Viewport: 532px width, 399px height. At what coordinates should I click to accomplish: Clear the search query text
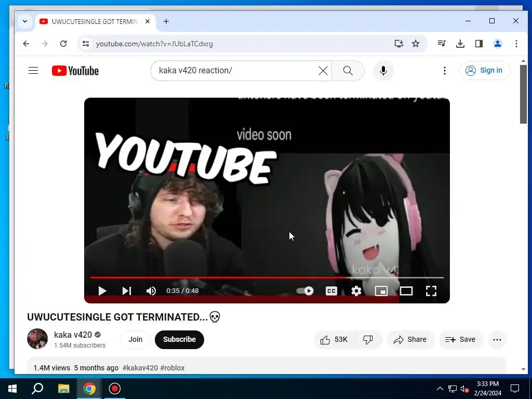[323, 71]
